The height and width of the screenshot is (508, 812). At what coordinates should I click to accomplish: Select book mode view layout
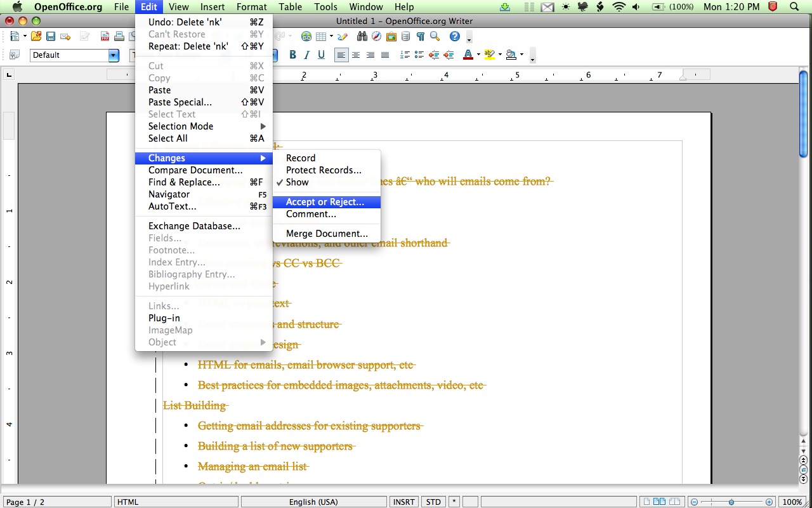[x=675, y=502]
